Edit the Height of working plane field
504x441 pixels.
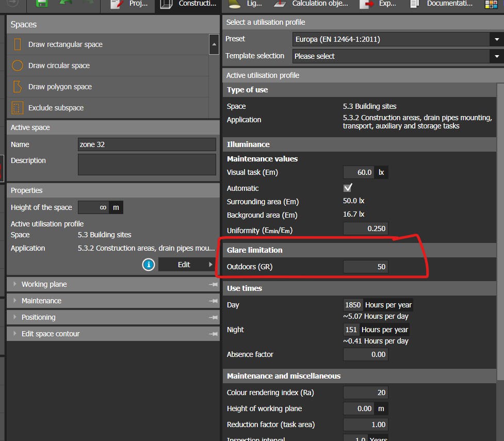359,409
